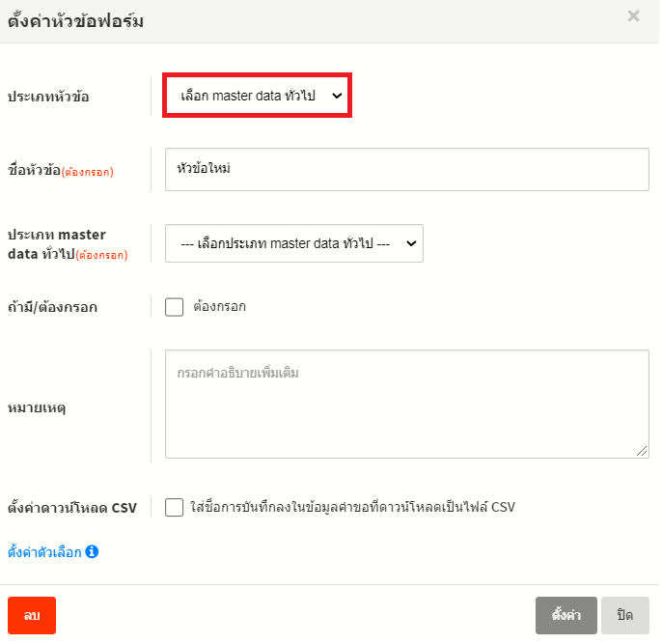Click the ตั้งค่าหัวข้อฟอร์ม dialog title
Screen dimensions: 662x644
pyautogui.click(x=76, y=21)
